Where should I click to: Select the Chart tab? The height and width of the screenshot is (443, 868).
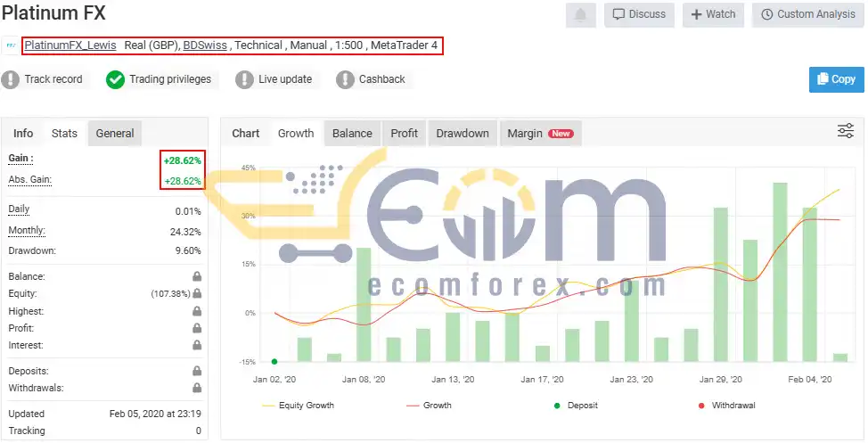coord(246,134)
